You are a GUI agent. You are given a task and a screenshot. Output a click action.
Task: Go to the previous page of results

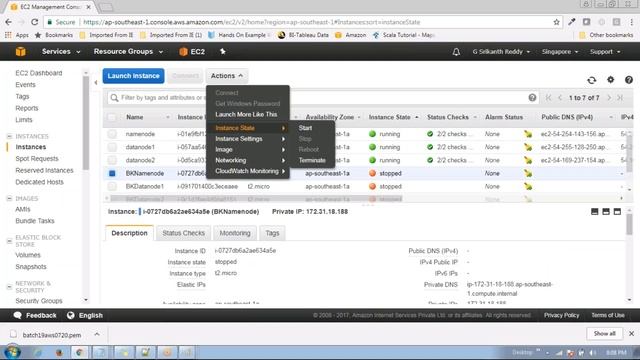pos(560,98)
